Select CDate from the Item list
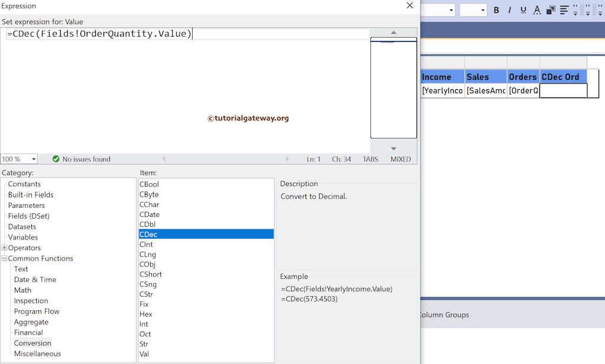 tap(149, 214)
